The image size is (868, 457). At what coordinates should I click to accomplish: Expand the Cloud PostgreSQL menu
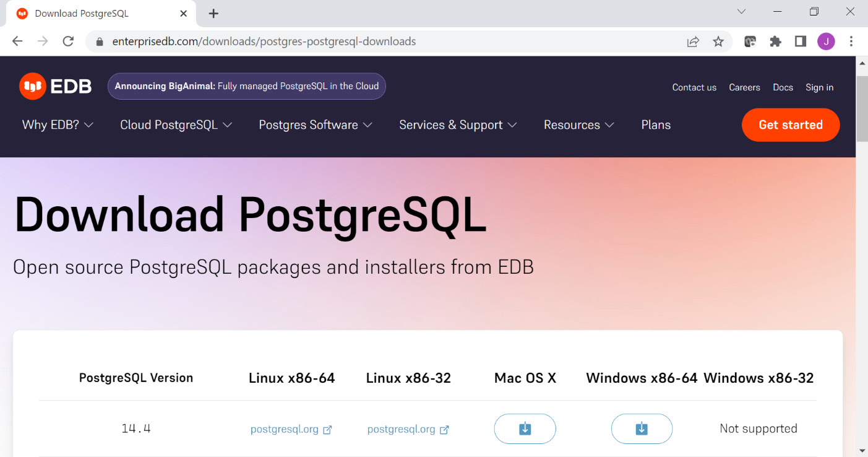(x=176, y=124)
